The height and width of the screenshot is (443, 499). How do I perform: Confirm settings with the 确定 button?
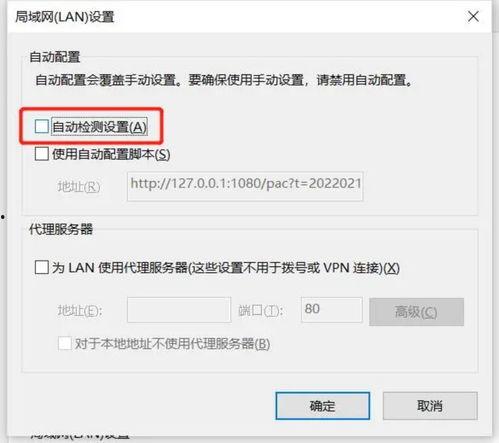point(323,406)
